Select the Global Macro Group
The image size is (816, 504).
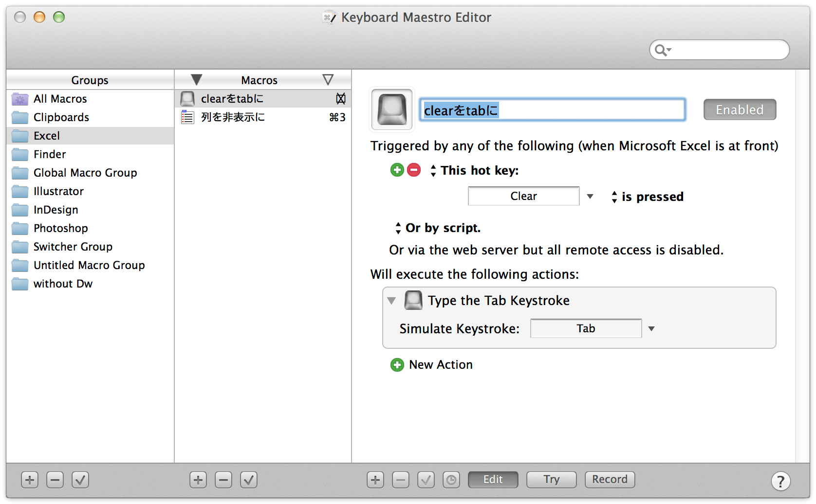pos(90,173)
